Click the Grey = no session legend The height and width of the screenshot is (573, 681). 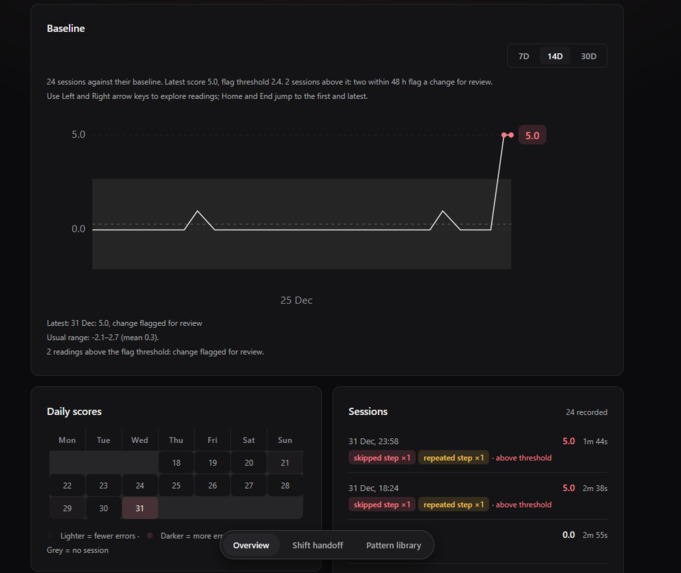point(78,550)
